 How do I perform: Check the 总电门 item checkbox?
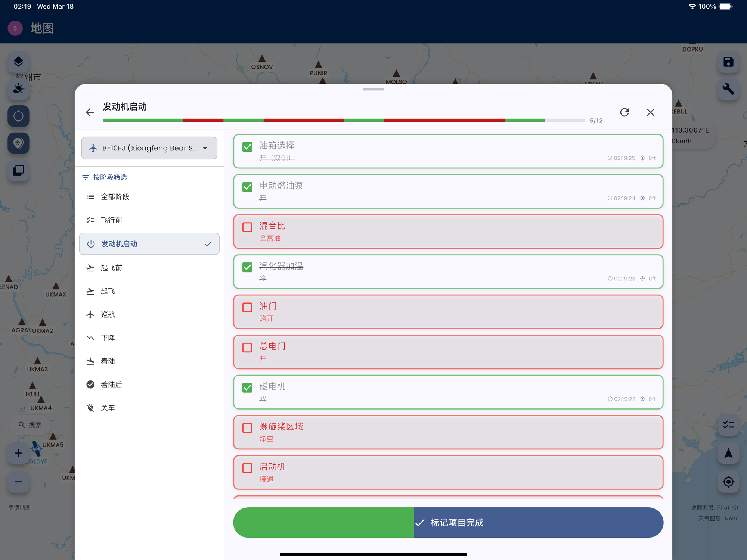tap(247, 348)
